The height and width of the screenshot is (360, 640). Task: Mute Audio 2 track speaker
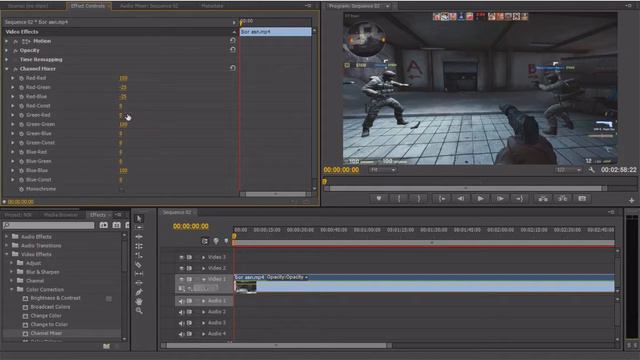click(x=182, y=312)
